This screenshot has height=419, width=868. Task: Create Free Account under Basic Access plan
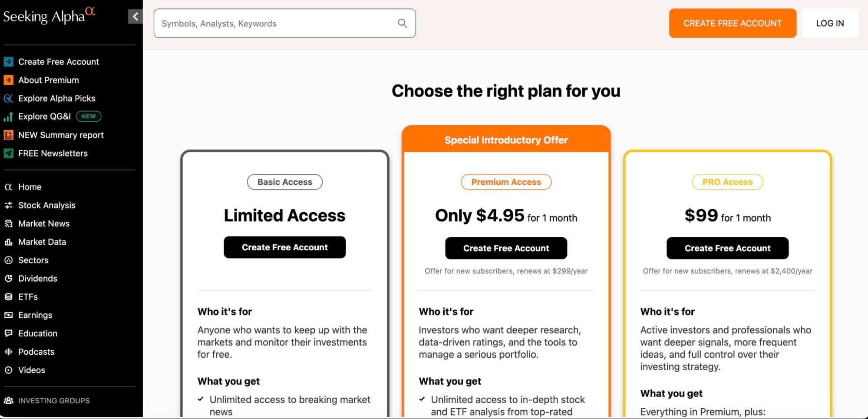[x=284, y=247]
